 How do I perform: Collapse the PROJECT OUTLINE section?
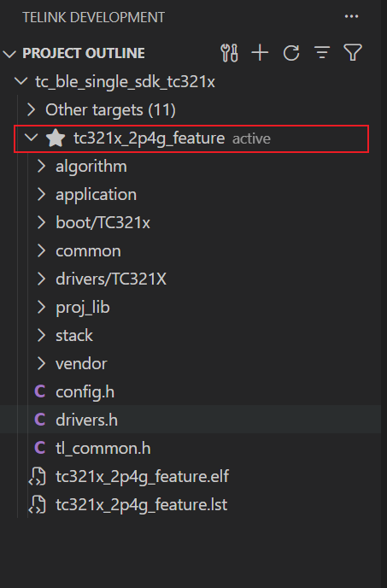9,55
